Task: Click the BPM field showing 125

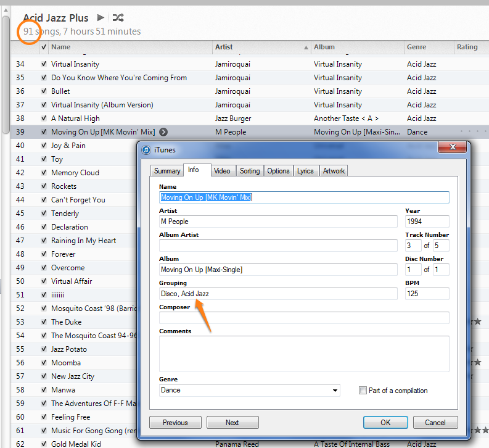Action: pos(427,294)
